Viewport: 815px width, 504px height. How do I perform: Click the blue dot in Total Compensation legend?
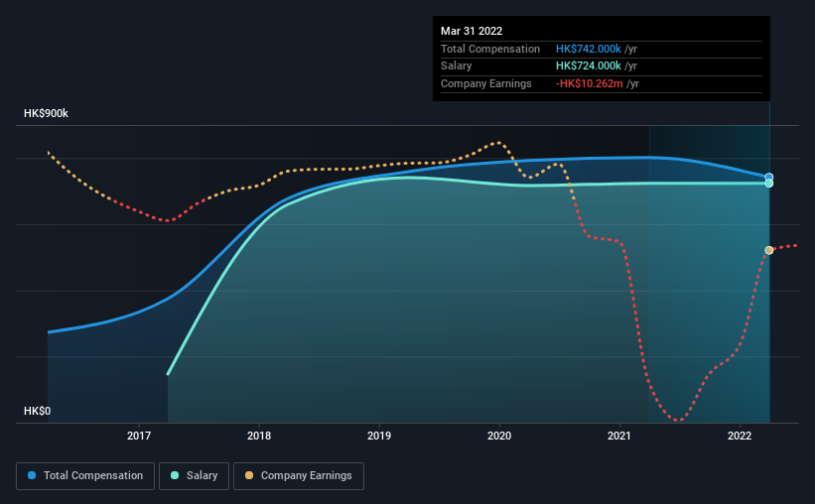click(32, 475)
